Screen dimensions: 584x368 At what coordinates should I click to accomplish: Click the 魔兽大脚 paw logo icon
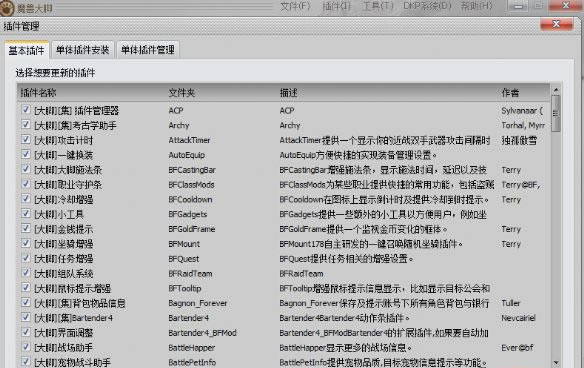point(7,7)
